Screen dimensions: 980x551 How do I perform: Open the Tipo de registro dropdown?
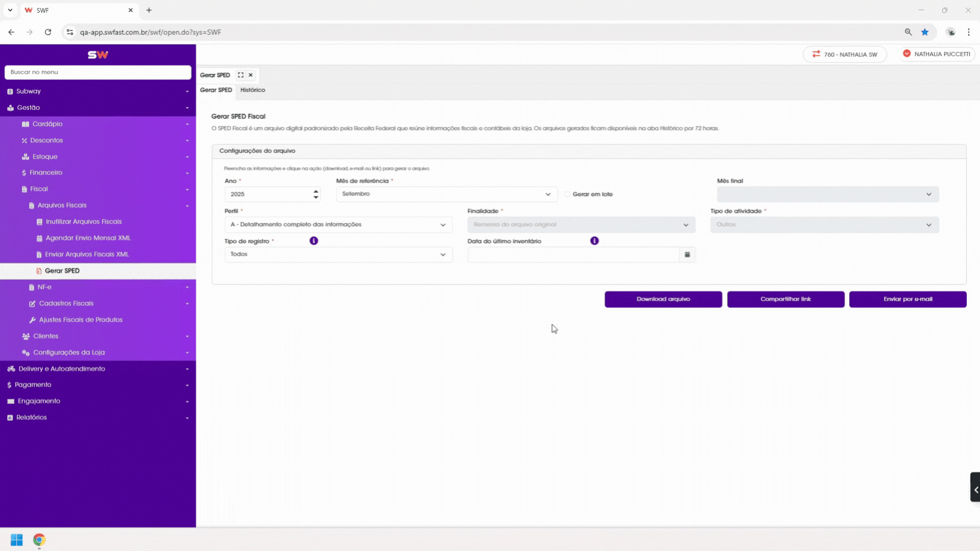(339, 254)
